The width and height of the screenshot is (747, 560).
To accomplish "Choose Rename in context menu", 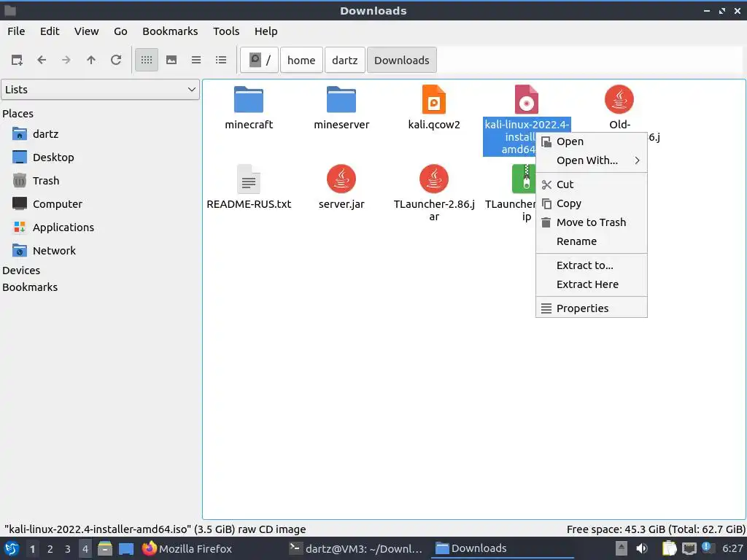I will tap(591, 241).
